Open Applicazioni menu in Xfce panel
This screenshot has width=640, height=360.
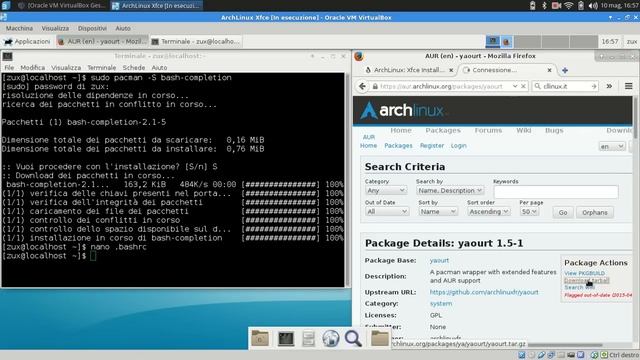[27, 41]
